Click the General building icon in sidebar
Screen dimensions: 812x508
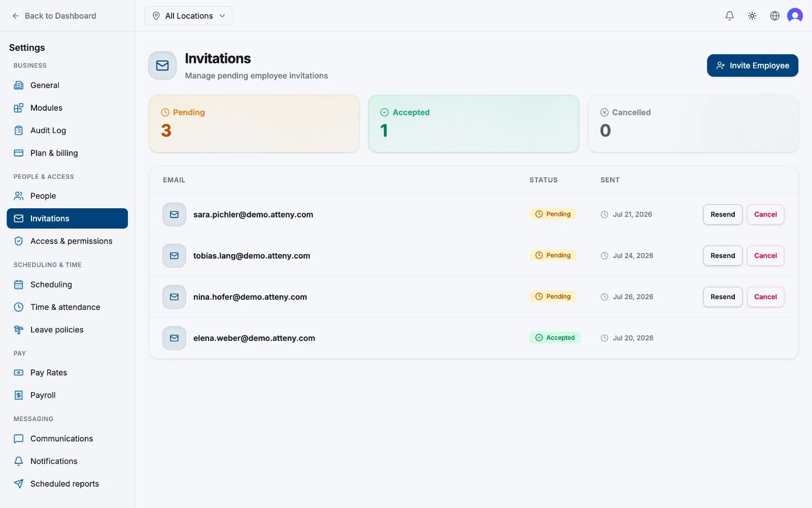coord(19,85)
